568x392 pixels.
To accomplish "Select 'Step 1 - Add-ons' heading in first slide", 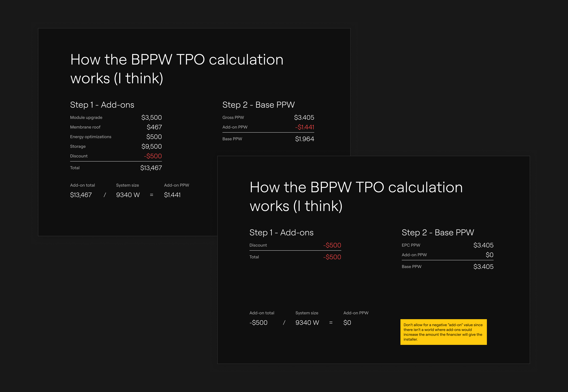I will click(102, 105).
